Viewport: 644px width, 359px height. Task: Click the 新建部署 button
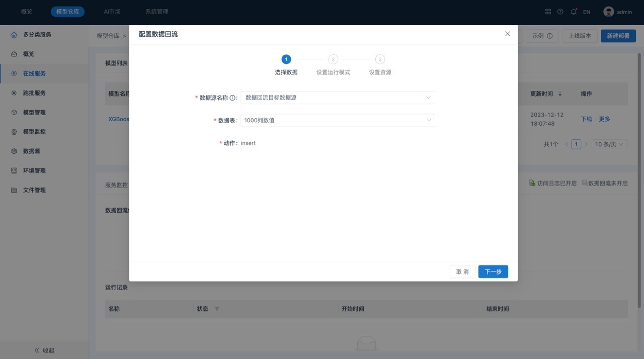click(618, 36)
